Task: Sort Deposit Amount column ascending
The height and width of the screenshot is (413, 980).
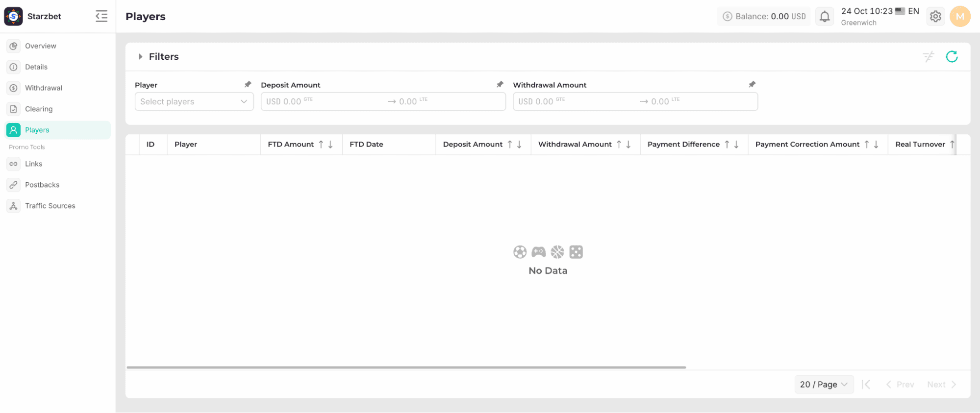Action: pyautogui.click(x=510, y=145)
